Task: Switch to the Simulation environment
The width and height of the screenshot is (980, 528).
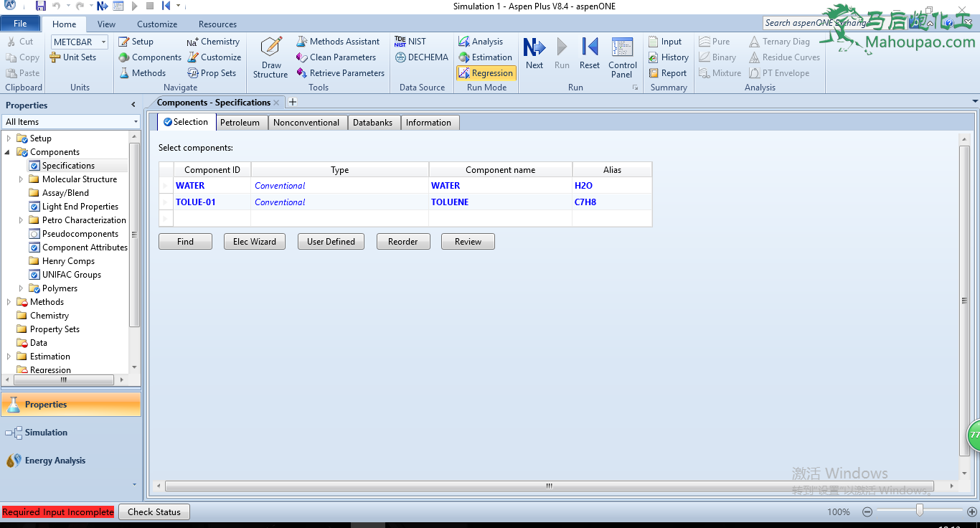Action: (x=70, y=433)
